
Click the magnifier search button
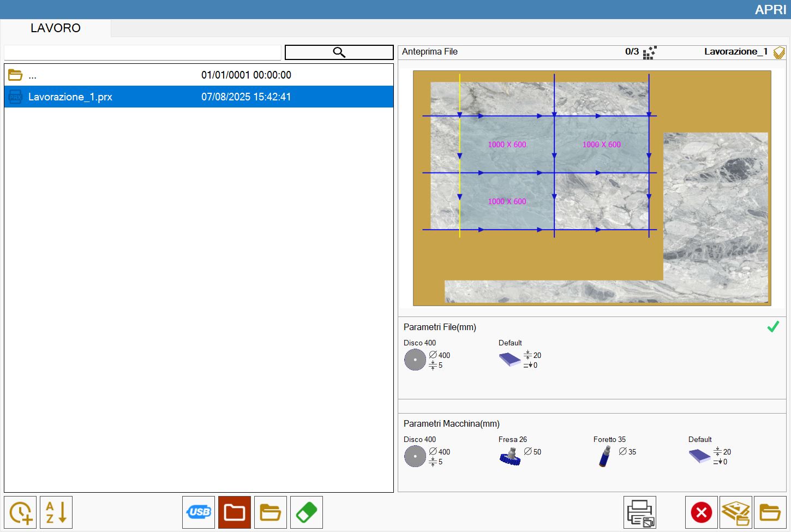[x=339, y=52]
